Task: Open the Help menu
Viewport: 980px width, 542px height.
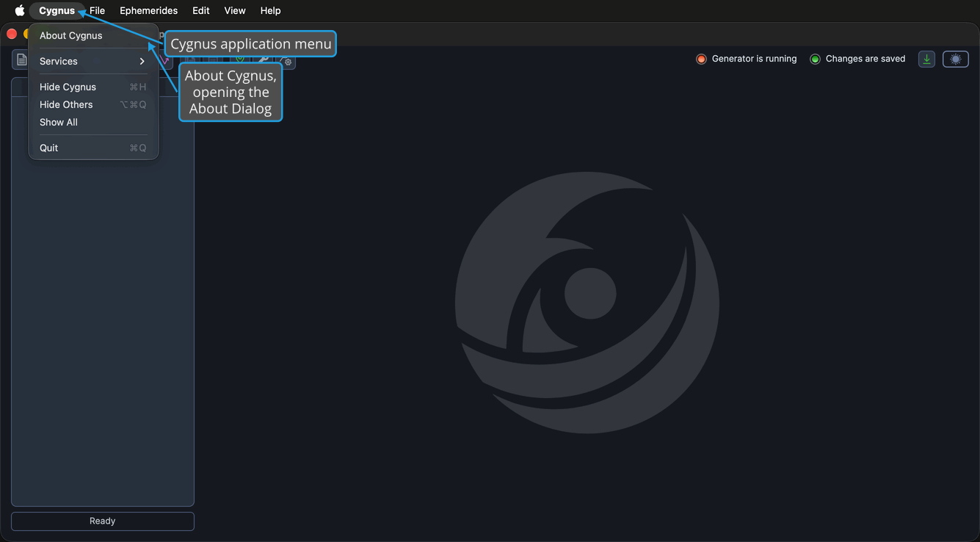Action: coord(270,10)
